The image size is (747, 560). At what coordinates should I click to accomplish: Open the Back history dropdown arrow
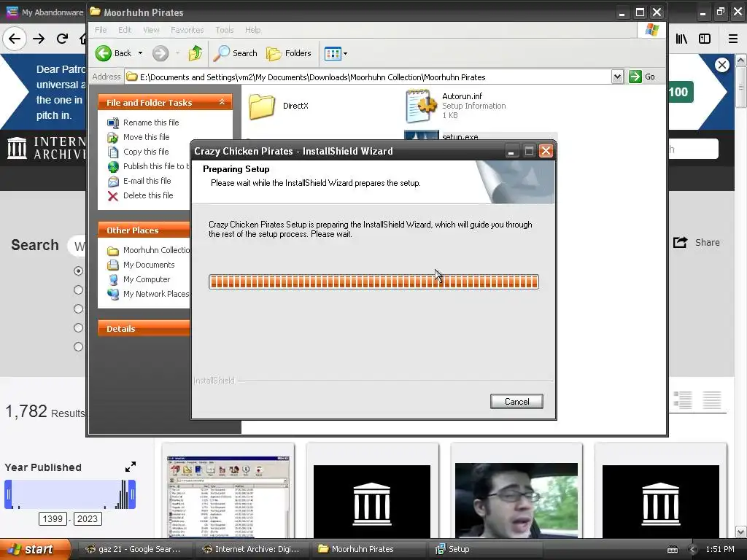[141, 53]
